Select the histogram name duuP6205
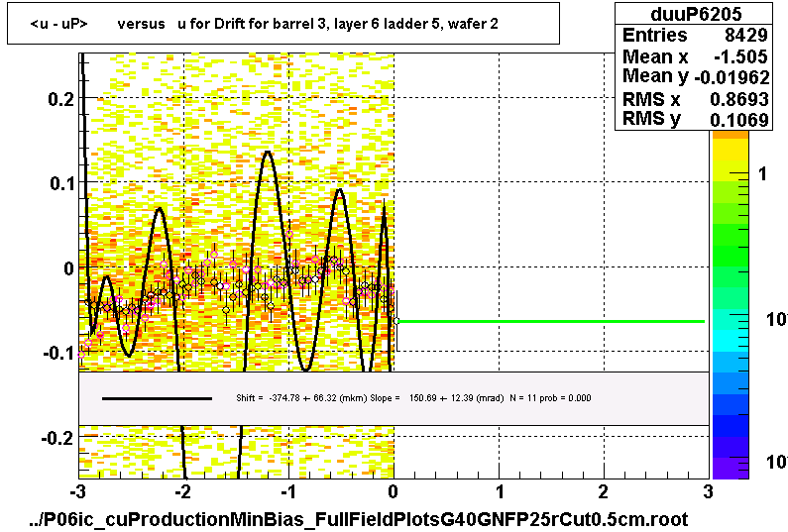Image resolution: width=788 pixels, height=532 pixels. tap(696, 14)
